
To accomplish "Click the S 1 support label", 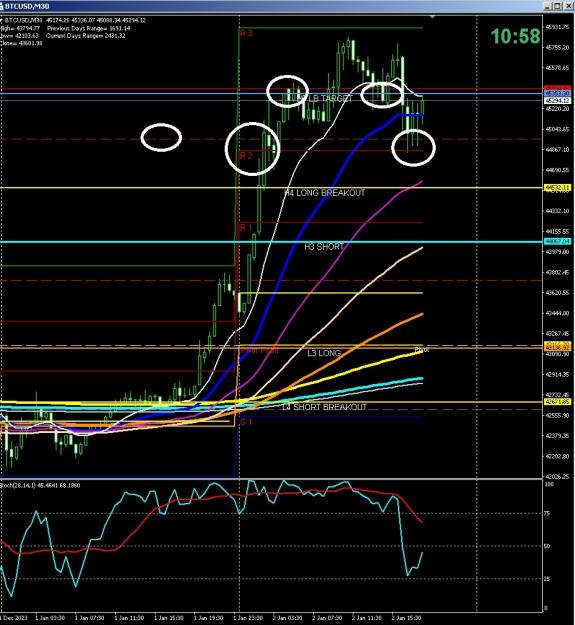I will click(246, 422).
